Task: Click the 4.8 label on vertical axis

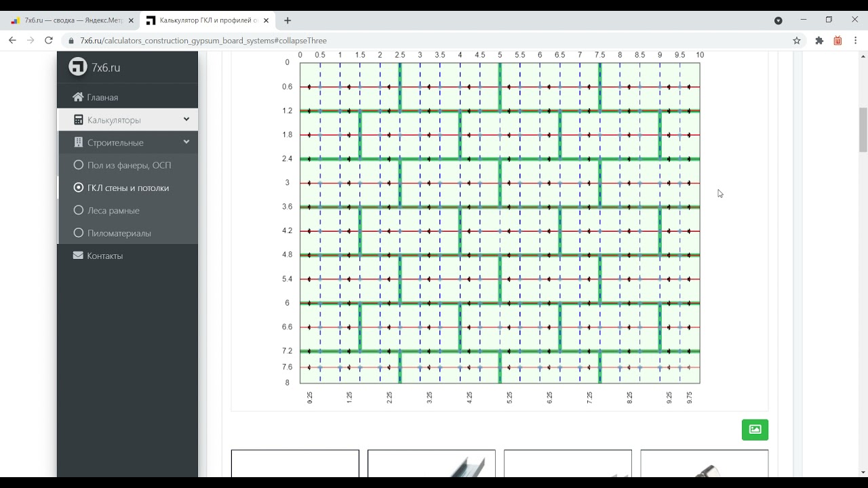Action: click(x=288, y=255)
